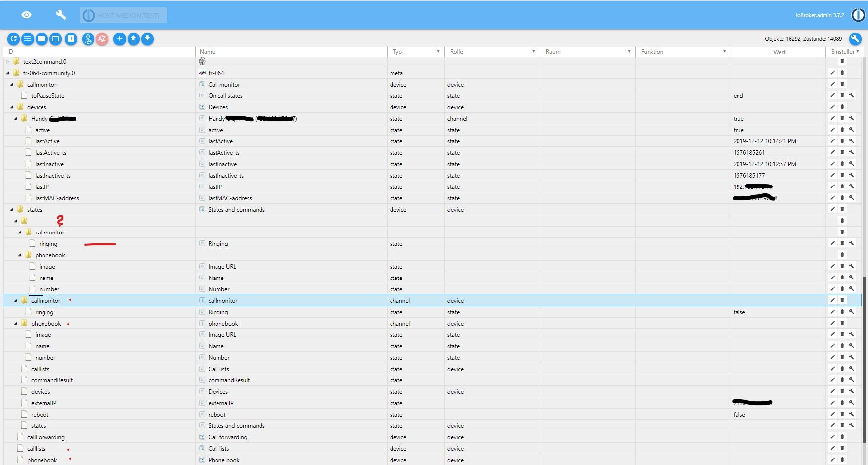The height and width of the screenshot is (465, 868).
Task: Click the 'Objekte: 16292, Zustände: 14089' counter
Action: pyautogui.click(x=803, y=39)
